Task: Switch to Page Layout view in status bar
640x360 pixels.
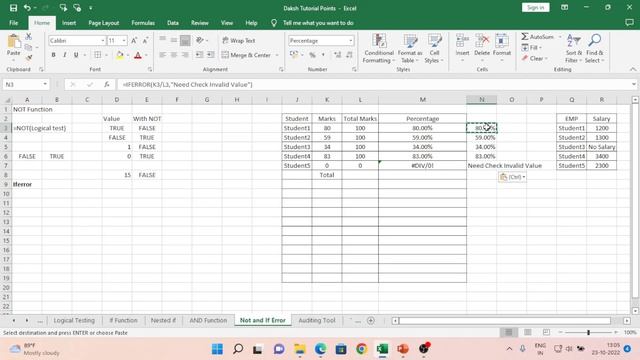Action: (x=528, y=332)
